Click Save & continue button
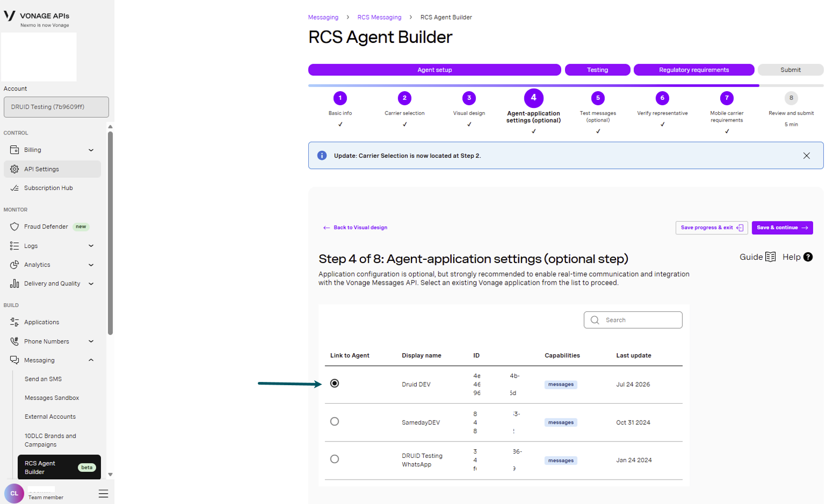The image size is (838, 504). click(x=782, y=228)
